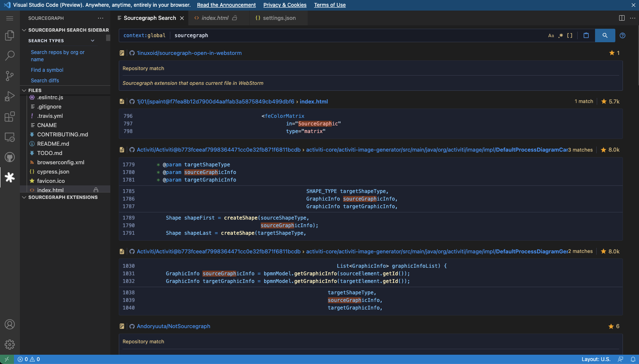Open the Explorer view in activity bar
639x364 pixels.
coord(10,36)
